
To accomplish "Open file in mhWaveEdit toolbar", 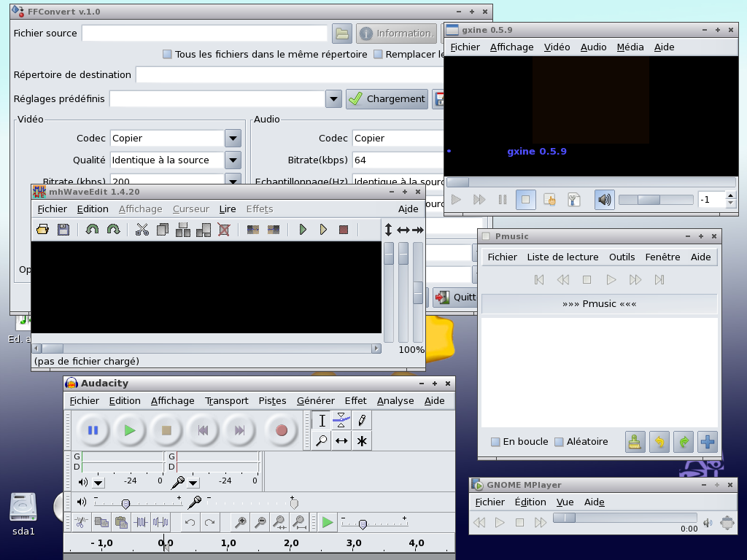I will (x=42, y=230).
